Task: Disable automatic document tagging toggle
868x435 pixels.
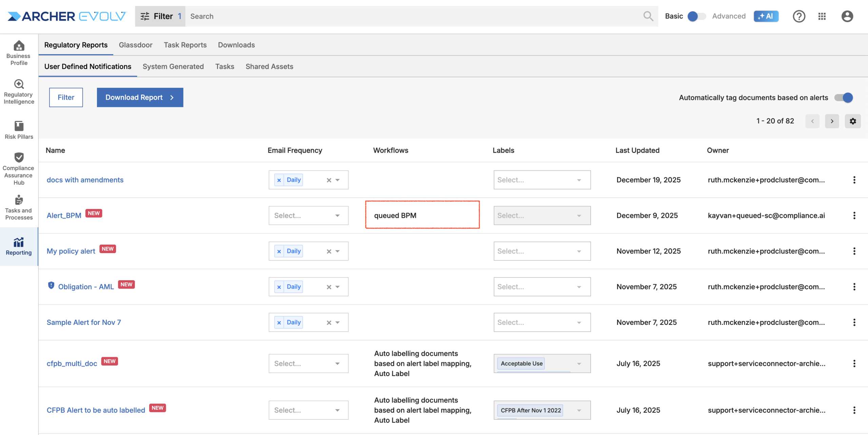Action: tap(844, 98)
